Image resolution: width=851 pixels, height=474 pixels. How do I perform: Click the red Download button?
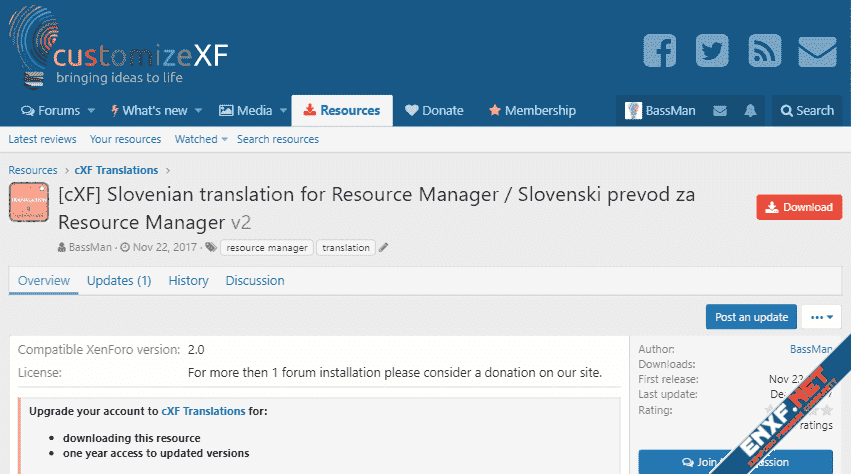click(x=798, y=207)
